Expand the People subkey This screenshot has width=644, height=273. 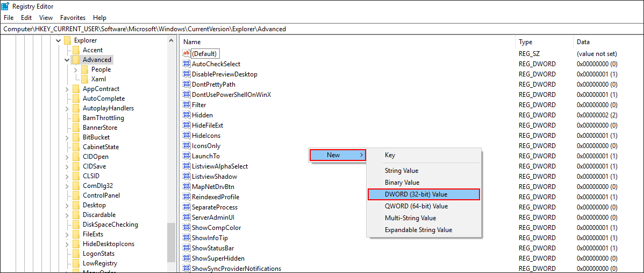[76, 69]
